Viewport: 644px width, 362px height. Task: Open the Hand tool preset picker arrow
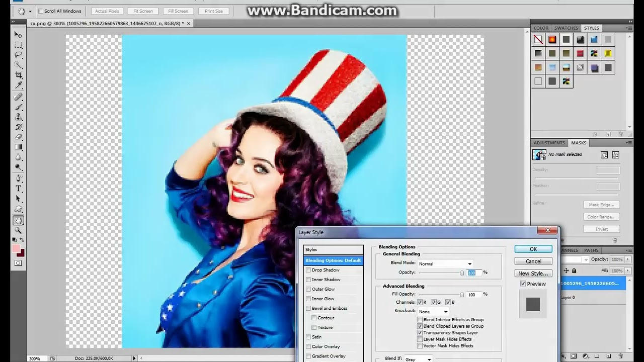[x=30, y=11]
